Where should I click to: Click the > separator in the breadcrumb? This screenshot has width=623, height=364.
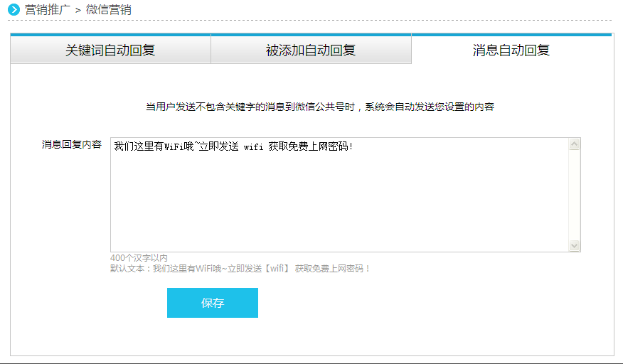tap(78, 10)
